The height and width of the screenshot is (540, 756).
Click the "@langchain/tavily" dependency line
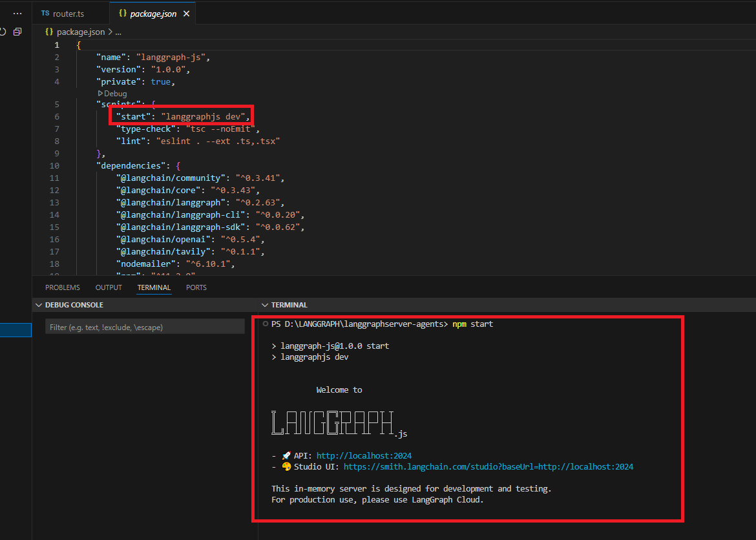(191, 252)
